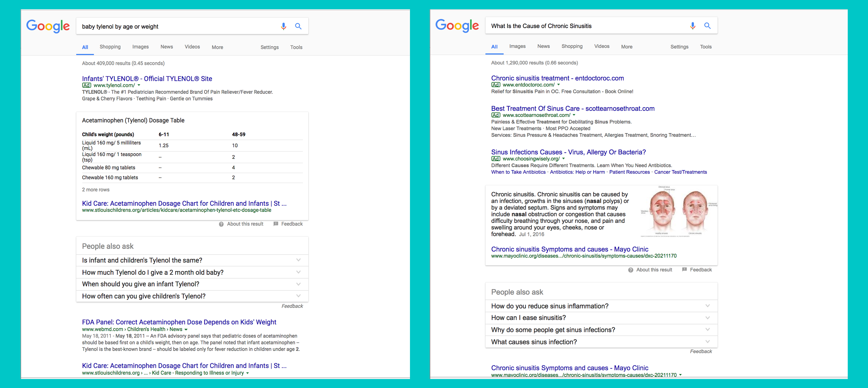Expand 'When should you give an infant Tylenol?'

pyautogui.click(x=192, y=284)
